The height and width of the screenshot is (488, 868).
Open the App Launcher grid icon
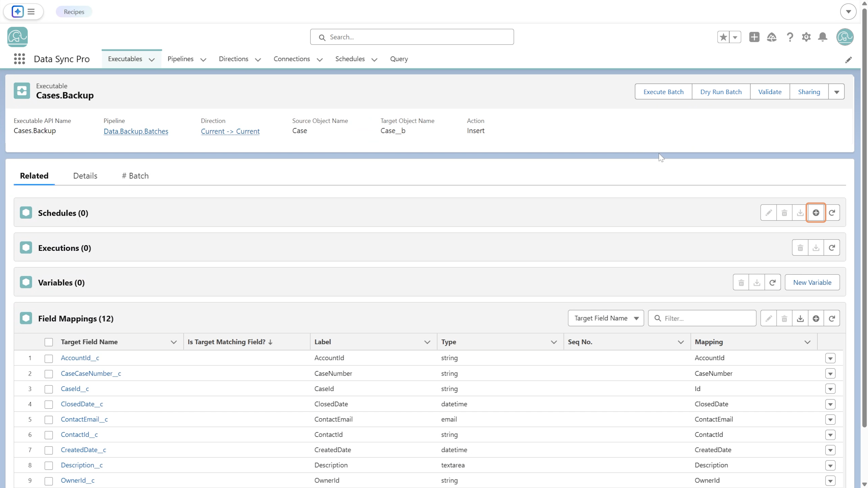coord(19,59)
